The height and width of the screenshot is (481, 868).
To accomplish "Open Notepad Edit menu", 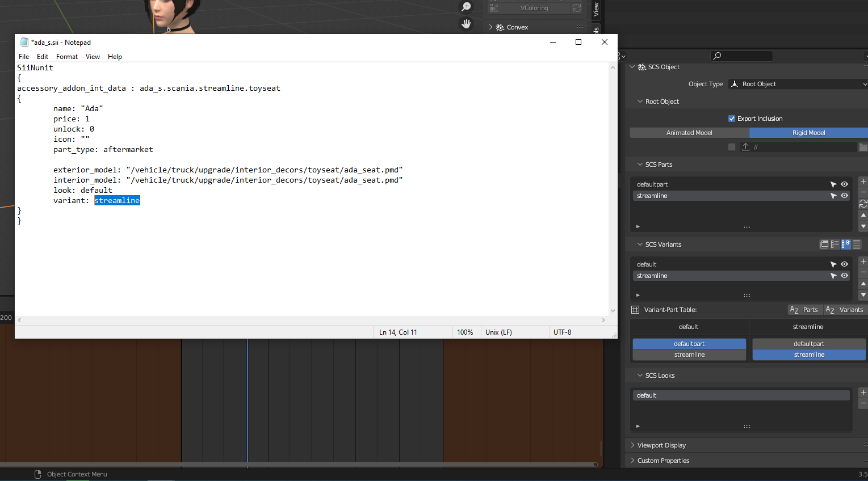I will (x=43, y=57).
